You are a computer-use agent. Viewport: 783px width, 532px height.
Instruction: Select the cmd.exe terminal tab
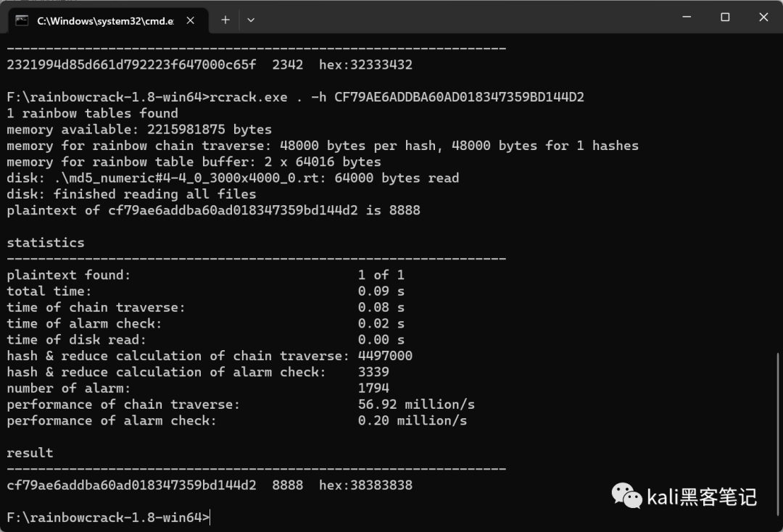tap(108, 20)
